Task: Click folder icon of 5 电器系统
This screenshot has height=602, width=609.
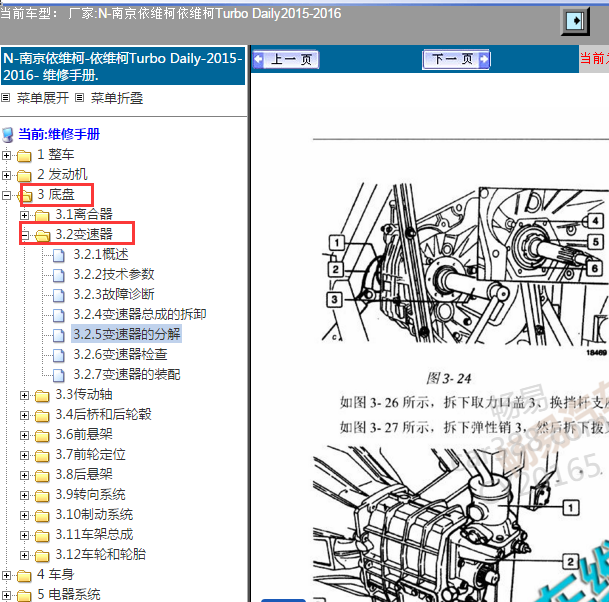Action: click(x=24, y=596)
